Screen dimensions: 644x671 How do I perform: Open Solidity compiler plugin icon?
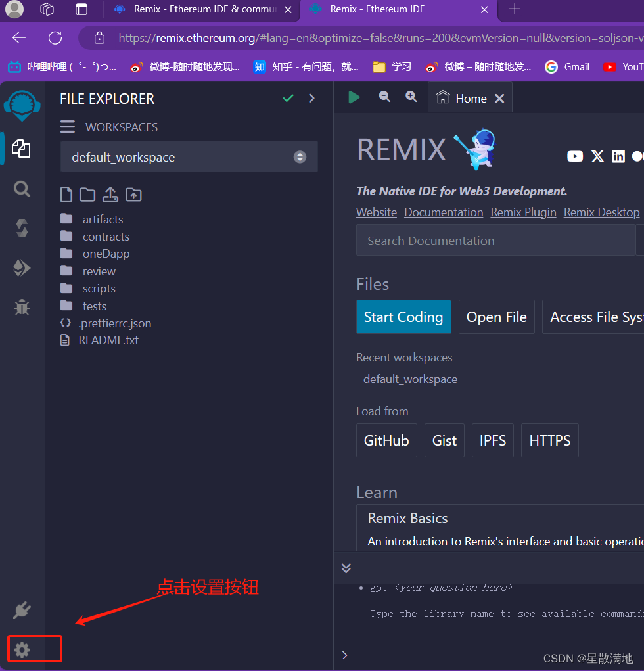point(22,228)
